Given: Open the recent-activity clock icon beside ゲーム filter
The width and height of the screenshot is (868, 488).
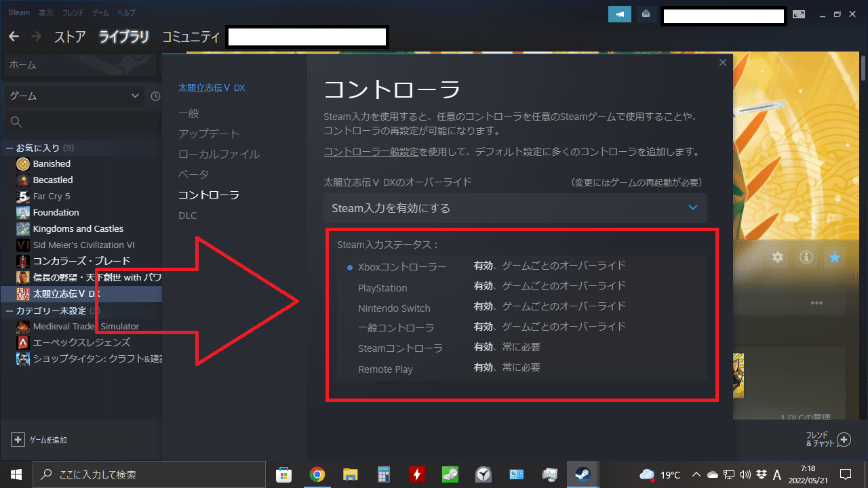Looking at the screenshot, I should coord(155,96).
